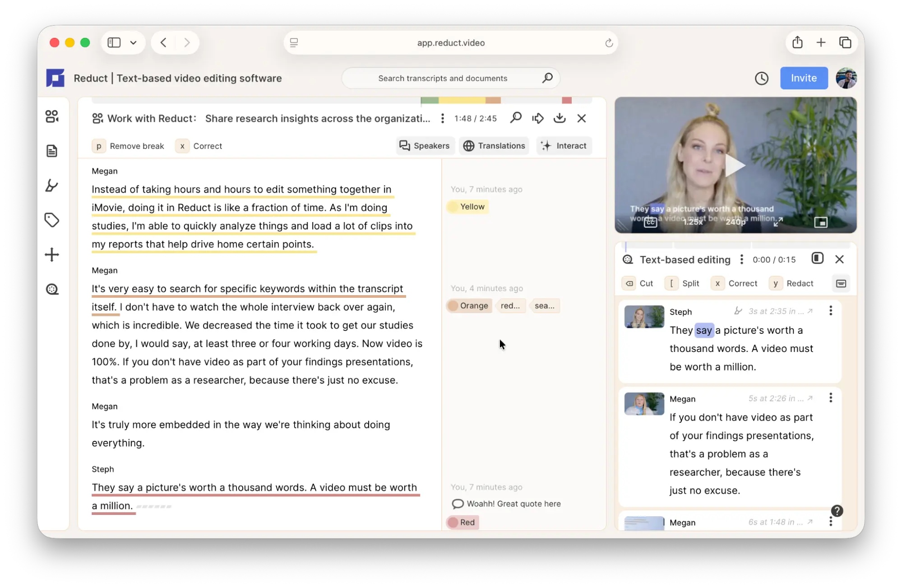
Task: Open Steph's clip thumbnail in the reel
Action: click(644, 316)
